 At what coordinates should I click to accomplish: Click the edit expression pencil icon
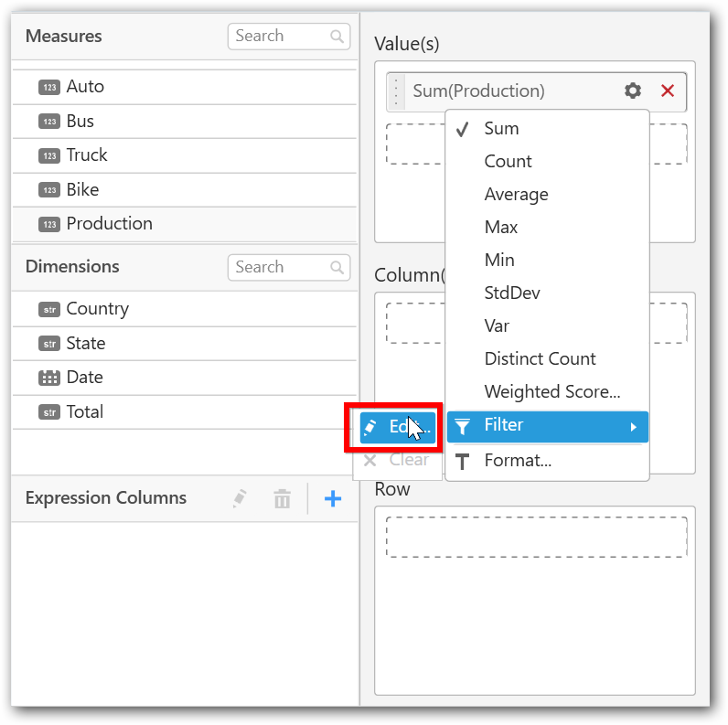click(x=240, y=498)
